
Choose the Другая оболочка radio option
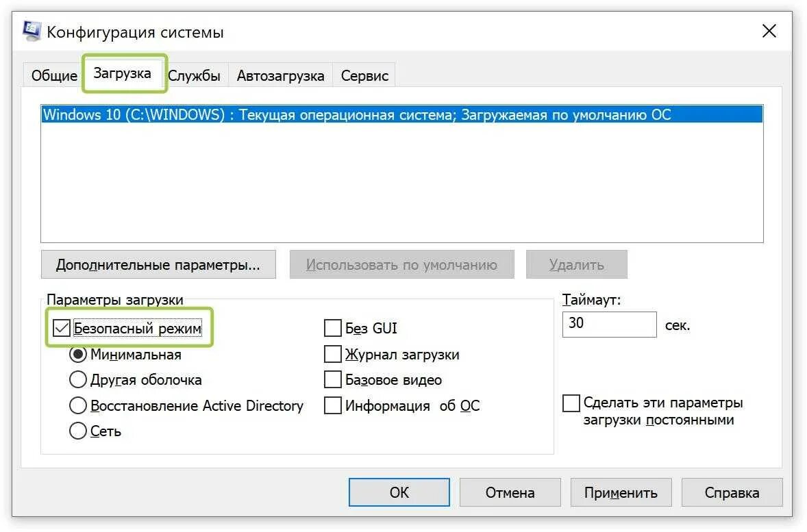[x=77, y=380]
